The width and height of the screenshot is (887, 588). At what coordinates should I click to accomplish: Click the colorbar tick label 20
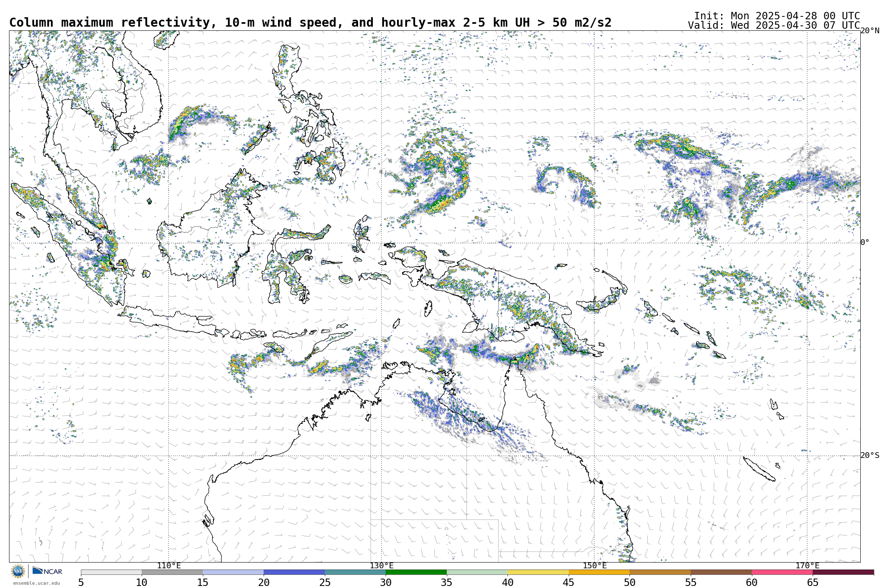coord(264,582)
